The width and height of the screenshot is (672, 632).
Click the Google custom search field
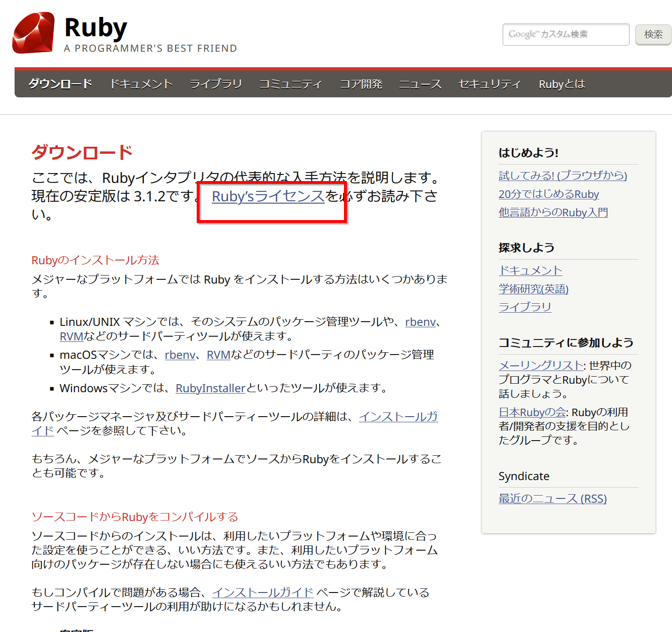click(x=566, y=34)
